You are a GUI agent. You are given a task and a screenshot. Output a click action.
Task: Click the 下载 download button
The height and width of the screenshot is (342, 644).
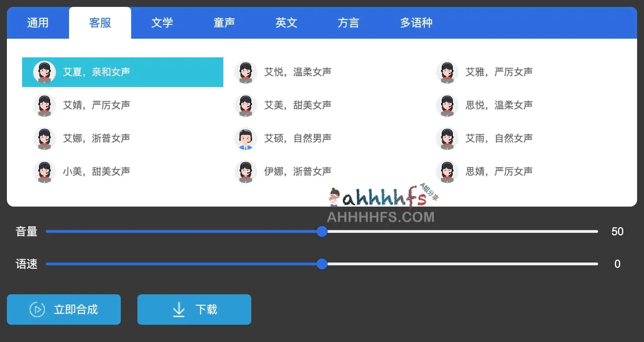194,309
